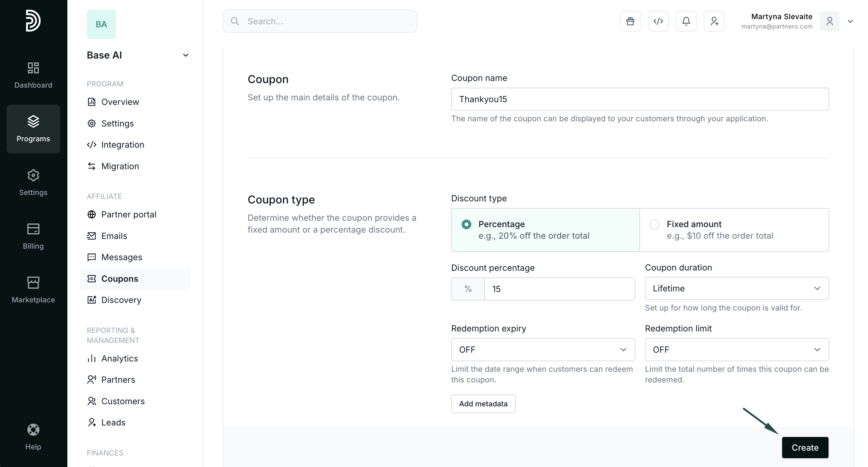Expand the Base AI program switcher
Viewport: 868px width, 467px height.
pos(185,55)
